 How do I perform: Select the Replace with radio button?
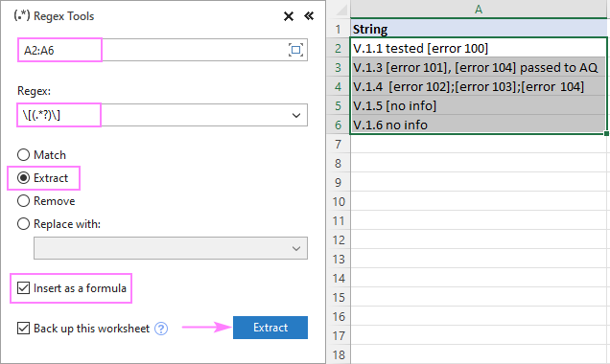[23, 224]
